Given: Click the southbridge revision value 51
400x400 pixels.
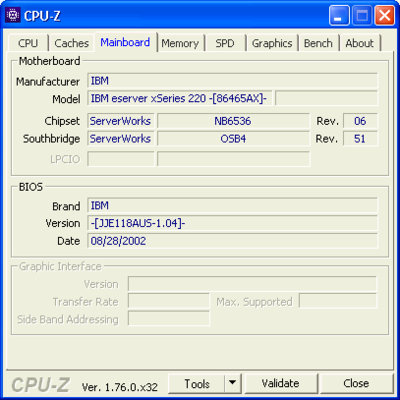Looking at the screenshot, I should point(360,139).
